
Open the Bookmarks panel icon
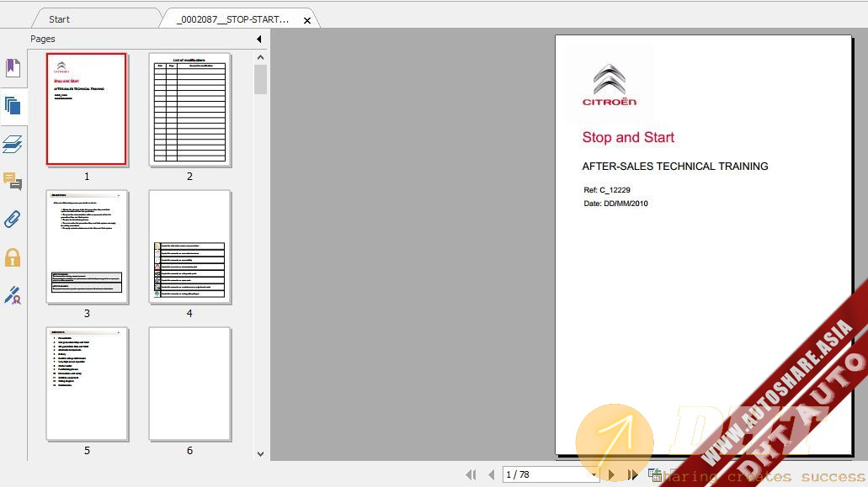pos(13,68)
